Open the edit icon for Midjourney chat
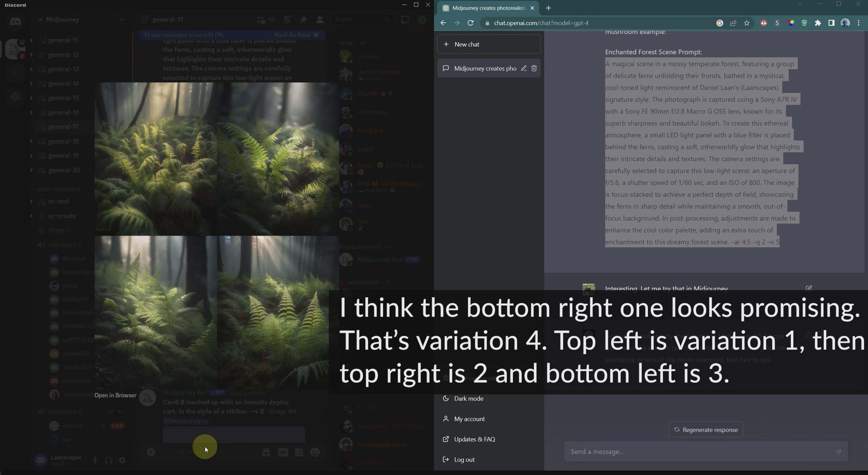The width and height of the screenshot is (868, 475). [524, 69]
